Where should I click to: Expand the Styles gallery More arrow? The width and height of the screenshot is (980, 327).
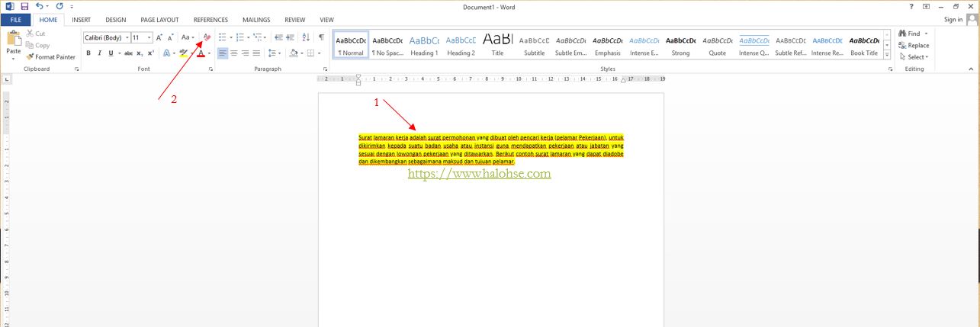pyautogui.click(x=887, y=55)
